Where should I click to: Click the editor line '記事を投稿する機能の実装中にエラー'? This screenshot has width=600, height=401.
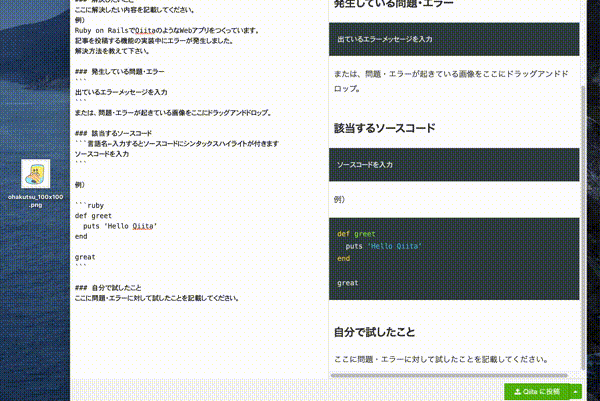coord(154,41)
